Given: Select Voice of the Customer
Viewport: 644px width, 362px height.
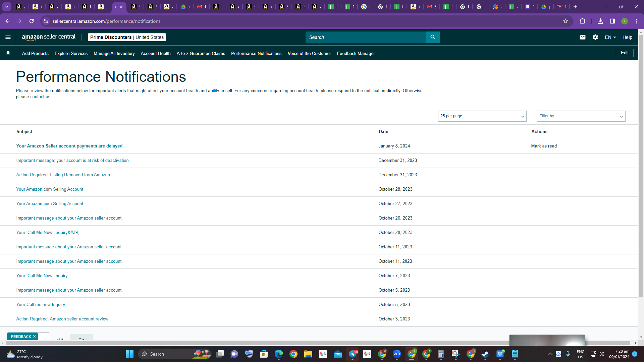Looking at the screenshot, I should (309, 53).
